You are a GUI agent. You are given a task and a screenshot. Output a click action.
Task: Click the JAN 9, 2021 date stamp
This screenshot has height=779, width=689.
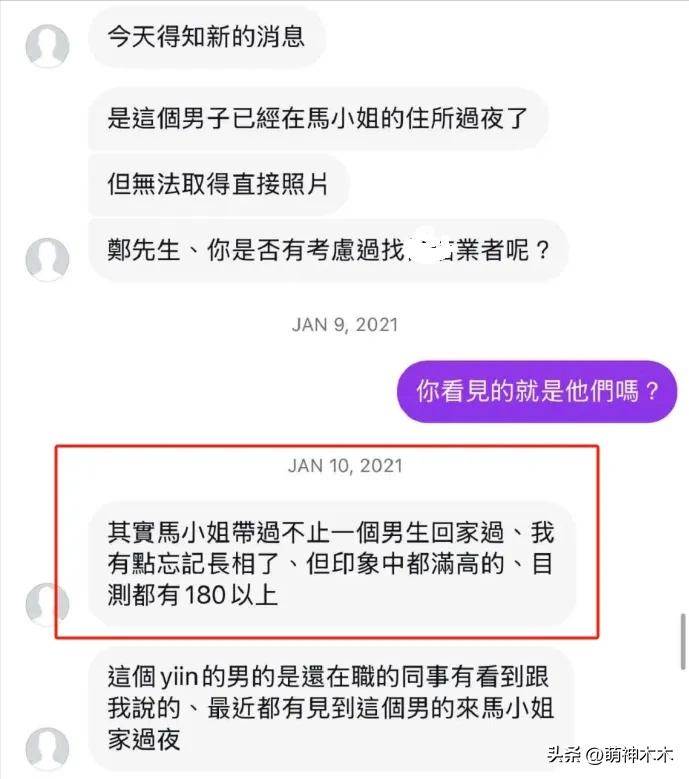point(345,325)
